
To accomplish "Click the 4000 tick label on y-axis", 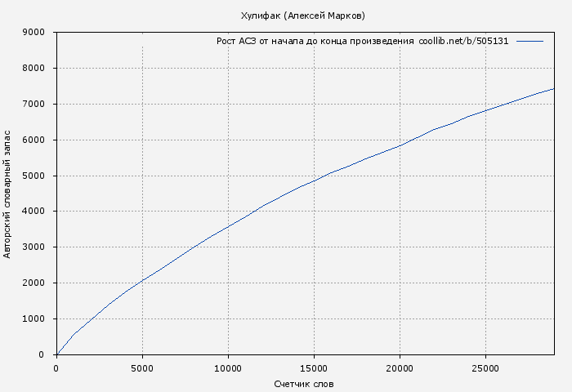I will pyautogui.click(x=38, y=212).
